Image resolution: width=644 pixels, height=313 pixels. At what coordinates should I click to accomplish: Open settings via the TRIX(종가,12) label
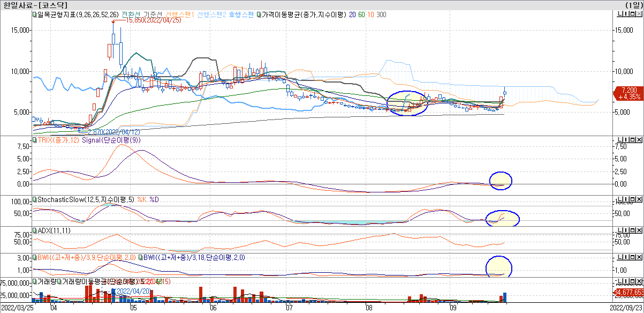[x=58, y=140]
